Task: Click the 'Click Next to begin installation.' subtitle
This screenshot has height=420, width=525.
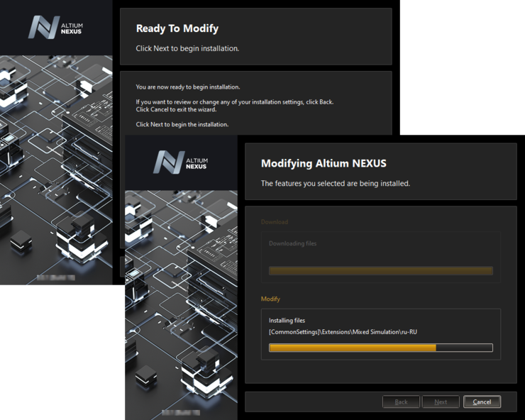Action: (x=187, y=48)
